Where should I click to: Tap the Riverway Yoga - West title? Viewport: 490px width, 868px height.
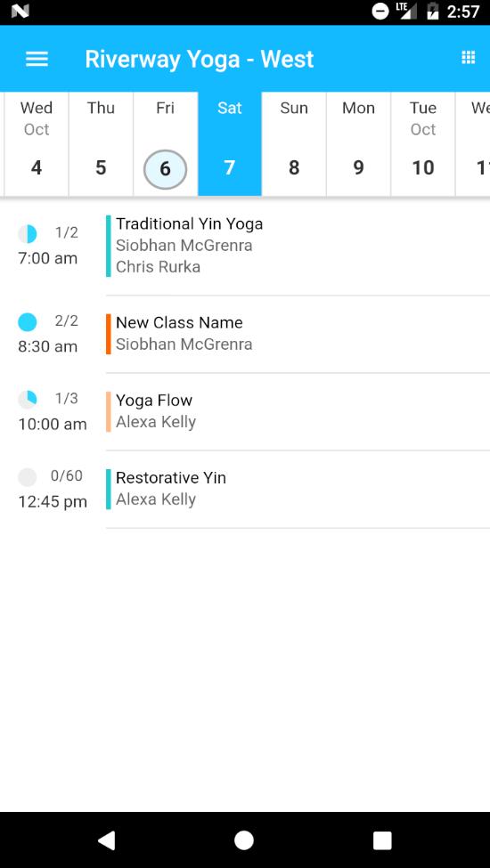200,60
